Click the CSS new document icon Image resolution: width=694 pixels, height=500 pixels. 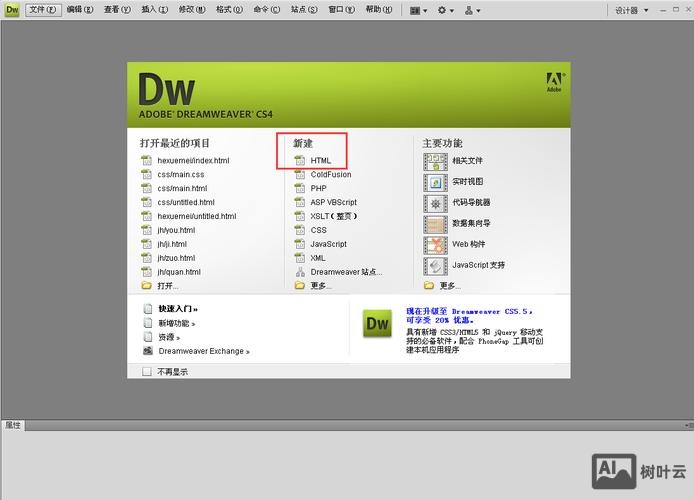[300, 230]
